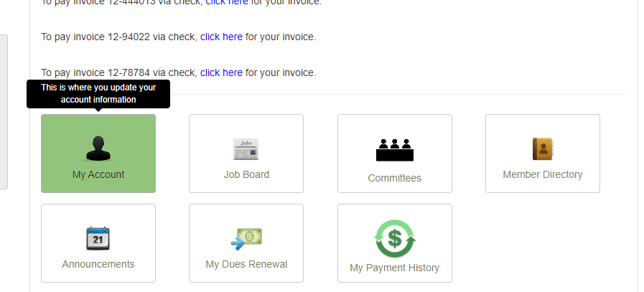The height and width of the screenshot is (292, 644).
Task: Go to the "Committees" text label
Action: [394, 178]
